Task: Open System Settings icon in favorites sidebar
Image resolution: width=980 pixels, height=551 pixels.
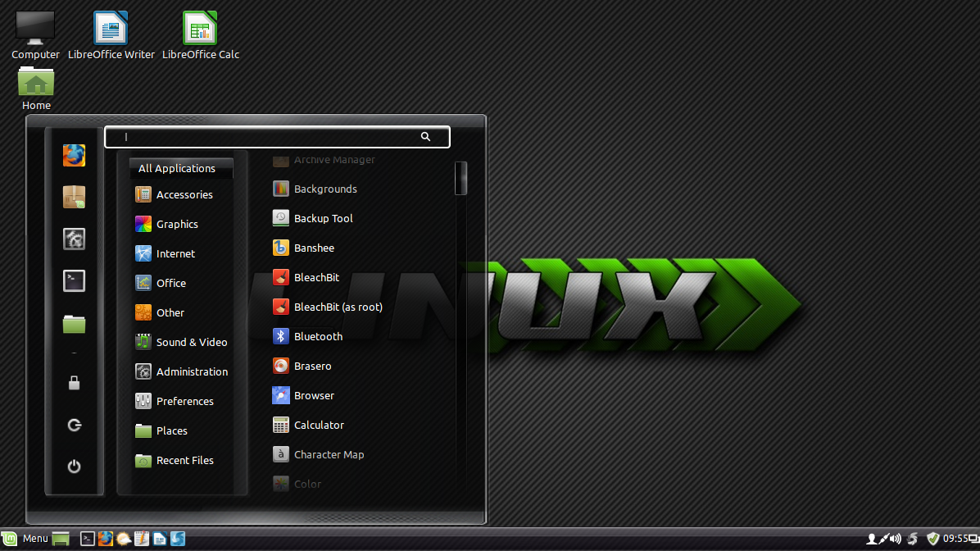Action: (74, 239)
